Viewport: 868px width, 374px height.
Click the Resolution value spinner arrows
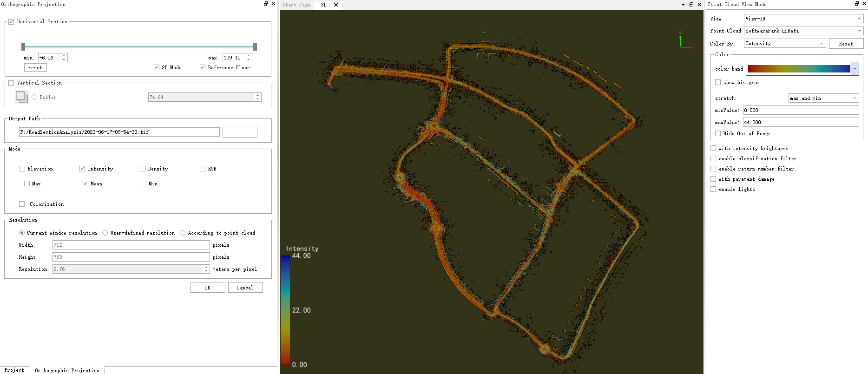tap(206, 269)
